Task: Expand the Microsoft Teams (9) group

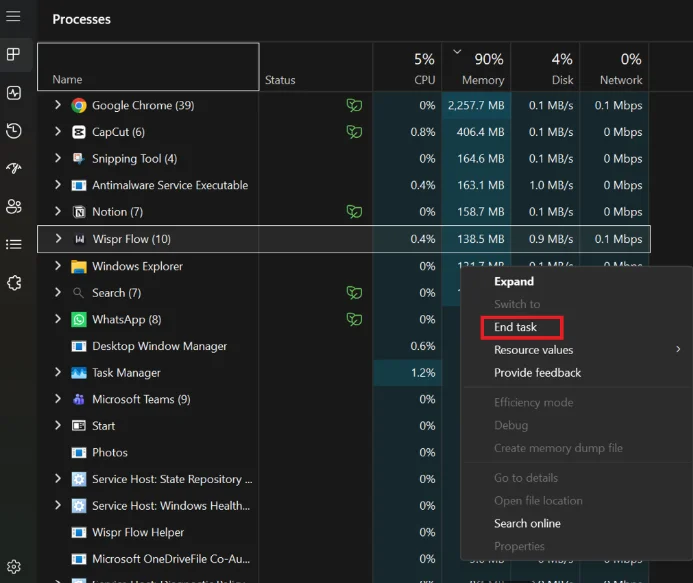Action: click(x=58, y=399)
